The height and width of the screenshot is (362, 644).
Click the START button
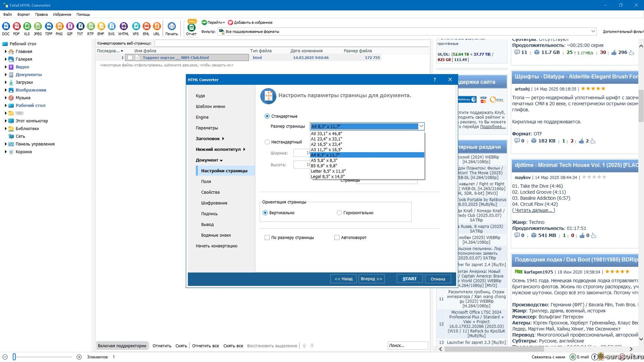point(410,279)
